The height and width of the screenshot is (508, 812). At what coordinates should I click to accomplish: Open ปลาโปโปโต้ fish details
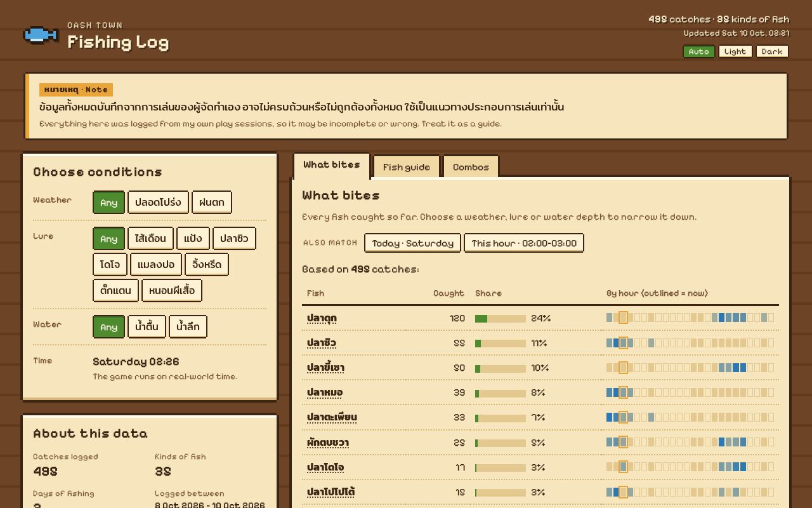click(x=331, y=492)
